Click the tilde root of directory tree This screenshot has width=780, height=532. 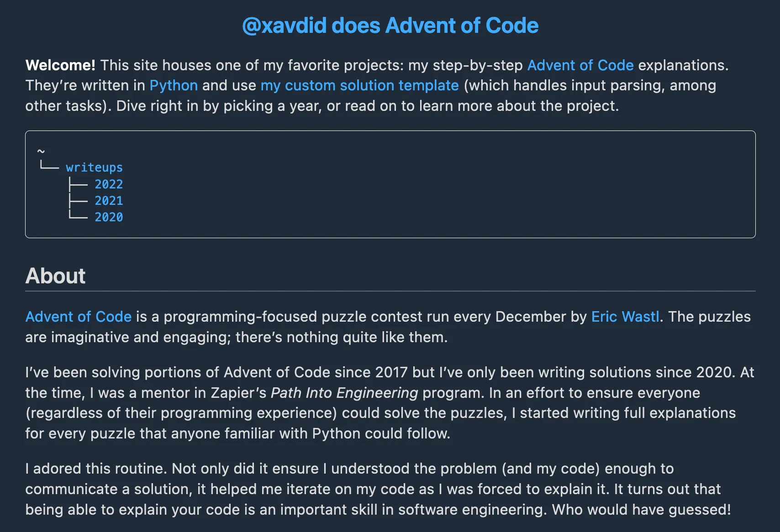pyautogui.click(x=41, y=151)
